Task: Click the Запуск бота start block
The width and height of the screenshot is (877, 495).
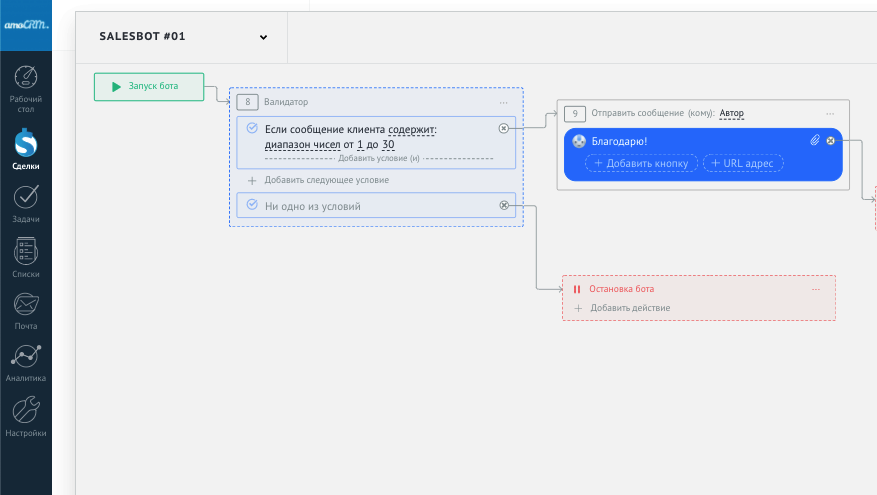Action: tap(149, 87)
